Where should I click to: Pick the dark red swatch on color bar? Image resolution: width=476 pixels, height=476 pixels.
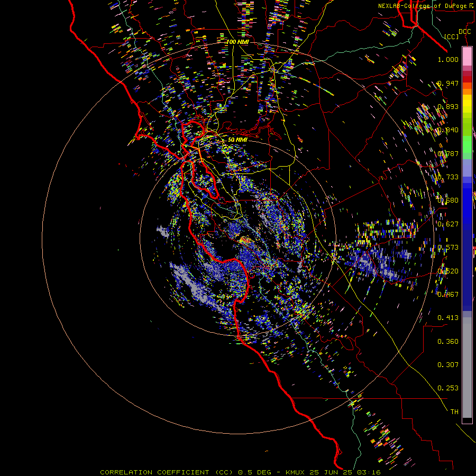[467, 79]
